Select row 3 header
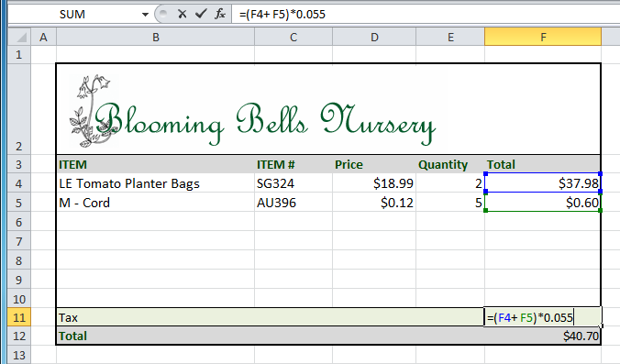The width and height of the screenshot is (620, 364). point(19,164)
